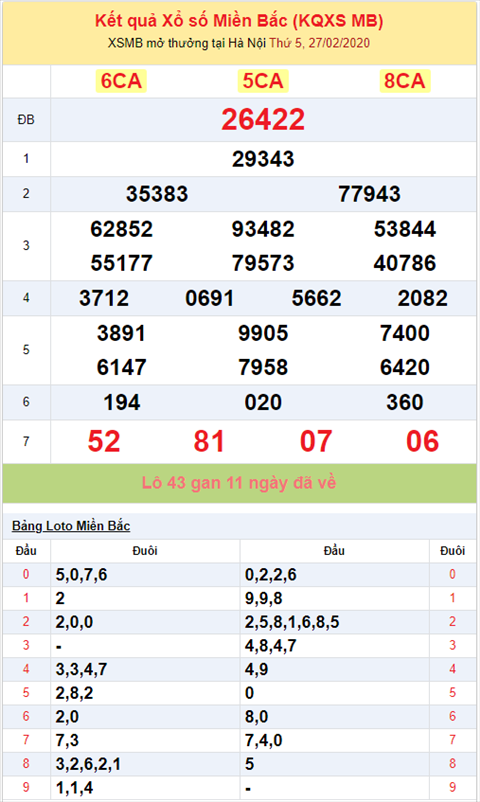Select second prize number '77943'

pyautogui.click(x=369, y=194)
